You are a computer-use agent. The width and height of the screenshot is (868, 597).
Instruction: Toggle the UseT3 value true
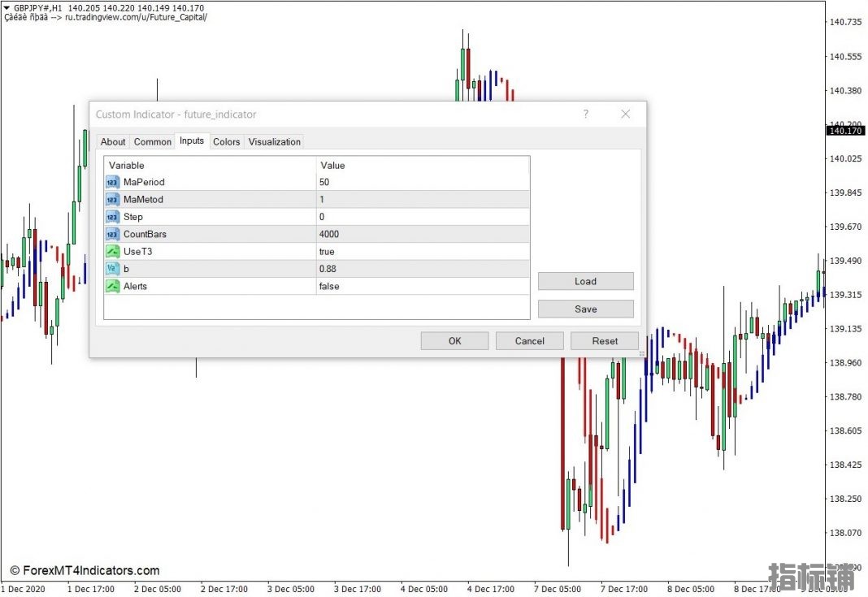point(327,251)
